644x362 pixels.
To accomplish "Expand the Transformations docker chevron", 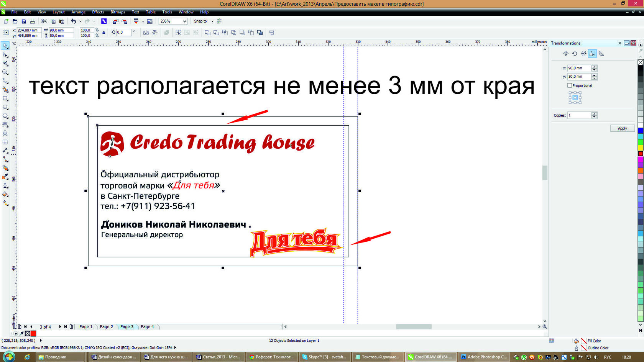I will (x=620, y=43).
